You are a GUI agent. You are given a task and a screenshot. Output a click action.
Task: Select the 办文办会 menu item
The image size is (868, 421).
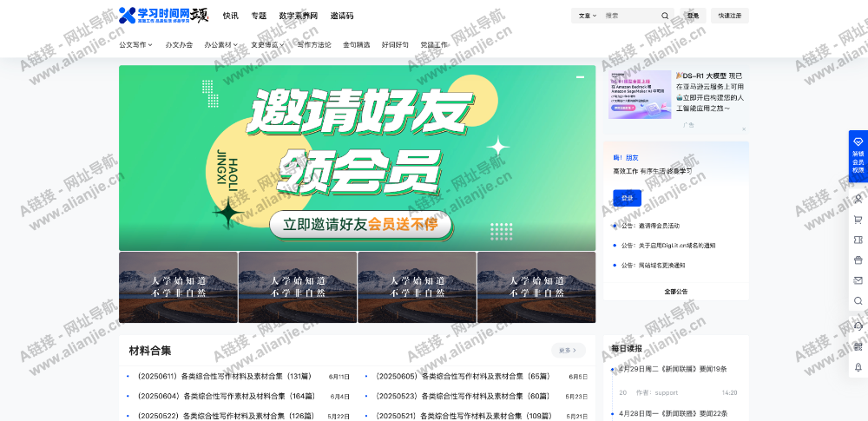(x=179, y=45)
